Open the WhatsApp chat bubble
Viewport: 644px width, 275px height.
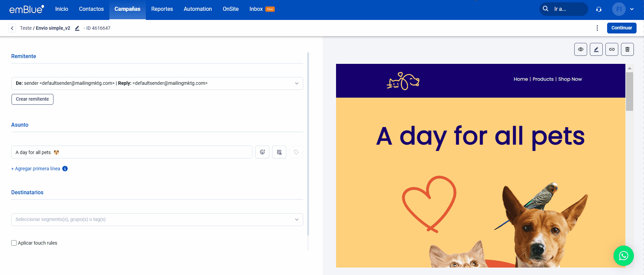624,256
